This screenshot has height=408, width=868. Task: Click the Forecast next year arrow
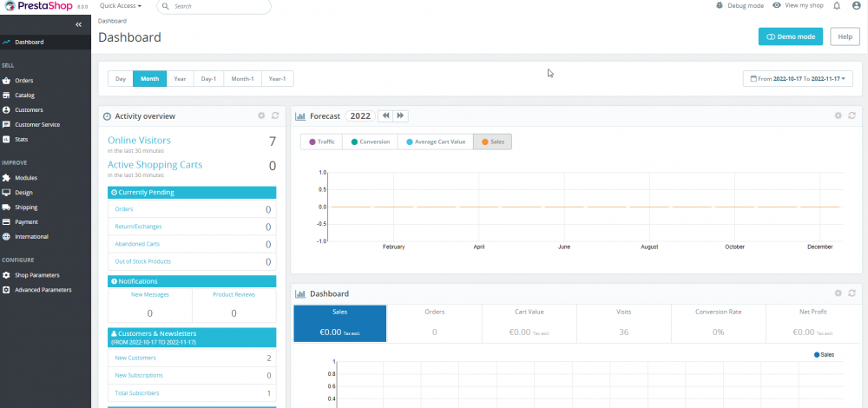point(400,115)
